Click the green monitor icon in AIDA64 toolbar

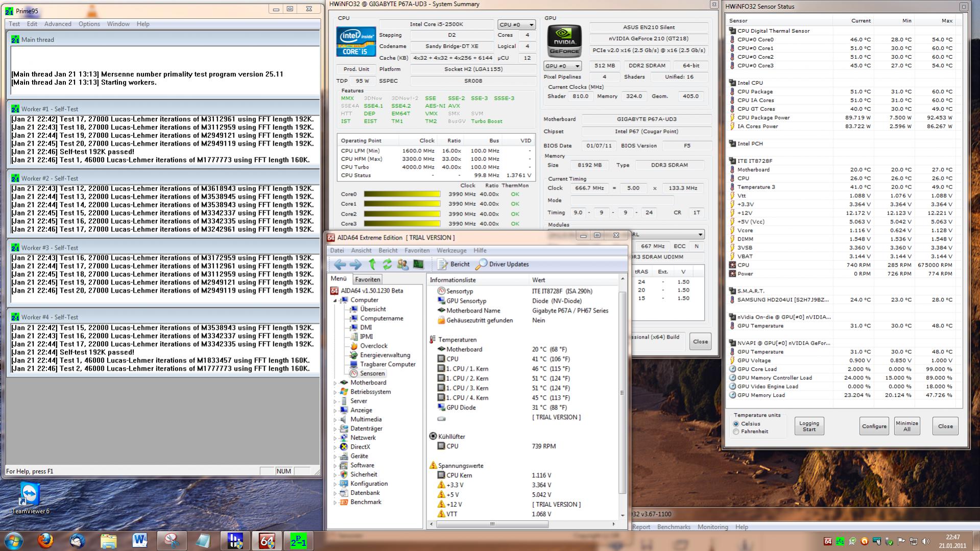418,265
